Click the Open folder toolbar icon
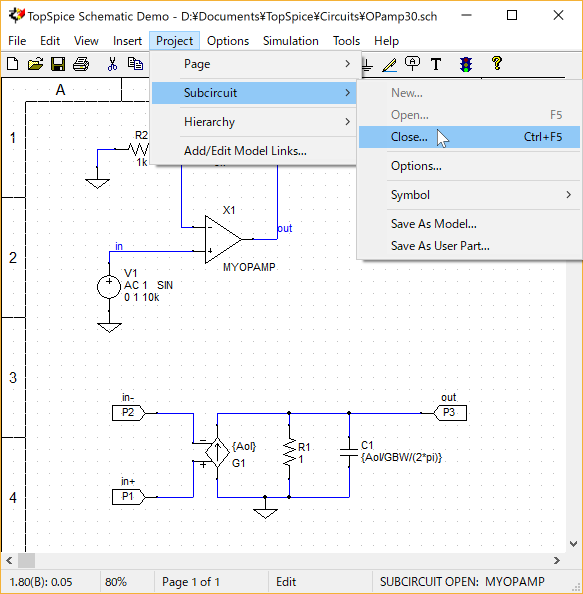583x594 pixels. point(35,64)
